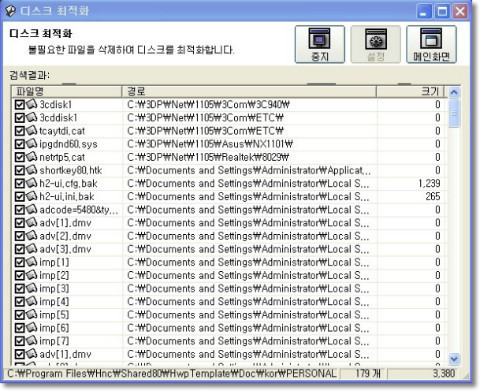Click size value 265
The height and width of the screenshot is (391, 480).
tap(433, 197)
